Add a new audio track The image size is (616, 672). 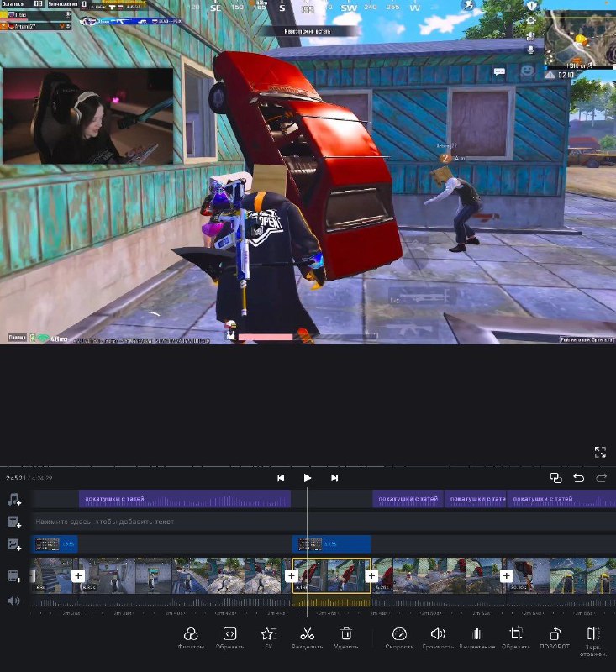(13, 500)
